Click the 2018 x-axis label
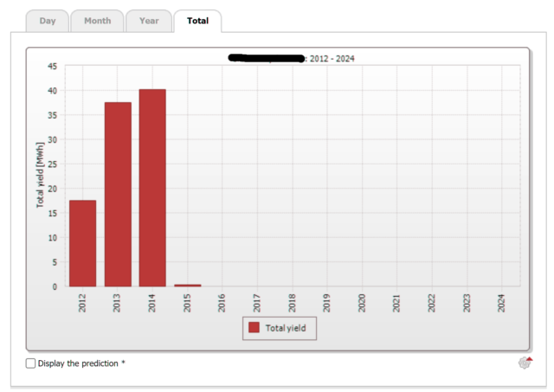Screen dimensions: 554x392 293,302
